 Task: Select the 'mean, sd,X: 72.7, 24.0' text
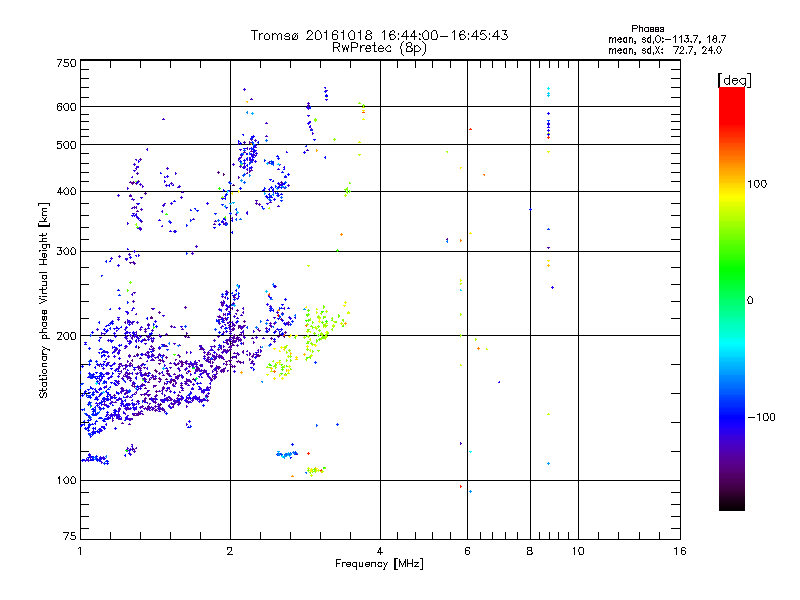coord(665,50)
